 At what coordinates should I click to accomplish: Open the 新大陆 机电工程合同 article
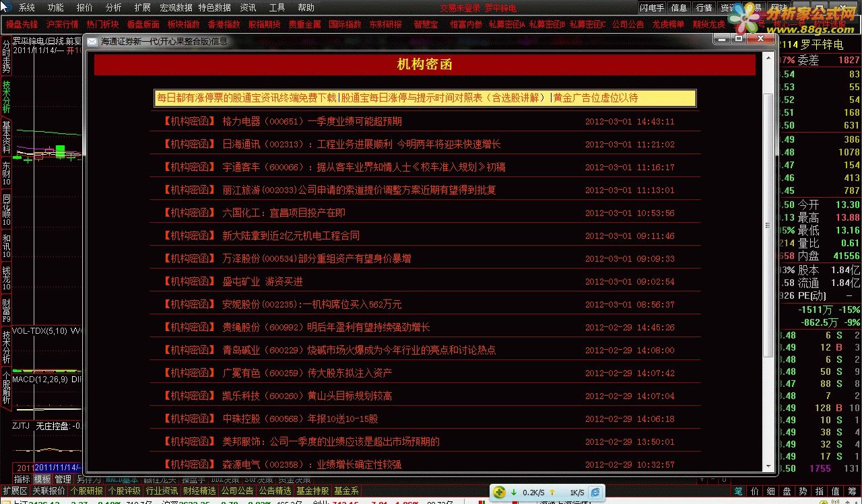291,236
